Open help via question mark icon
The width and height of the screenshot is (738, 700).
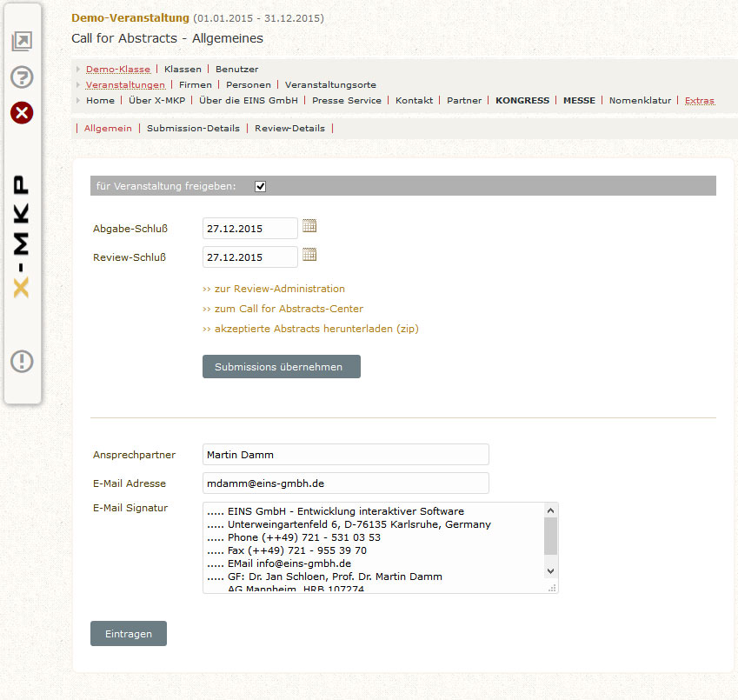22,77
